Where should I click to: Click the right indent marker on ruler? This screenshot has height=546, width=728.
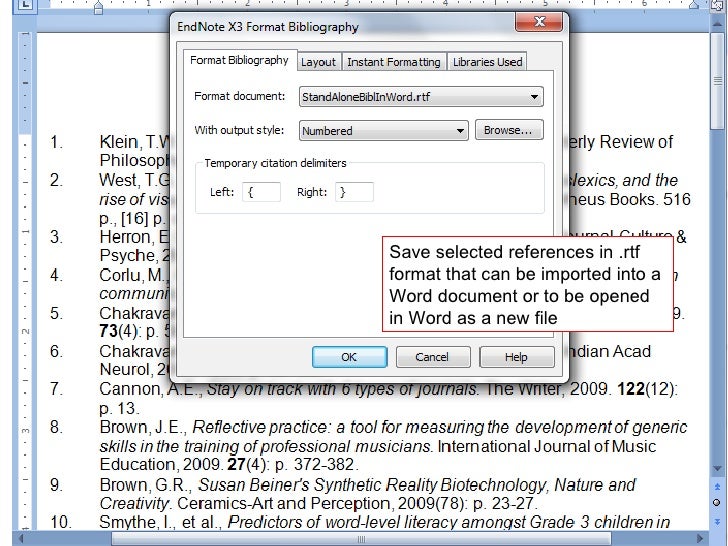[x=694, y=5]
